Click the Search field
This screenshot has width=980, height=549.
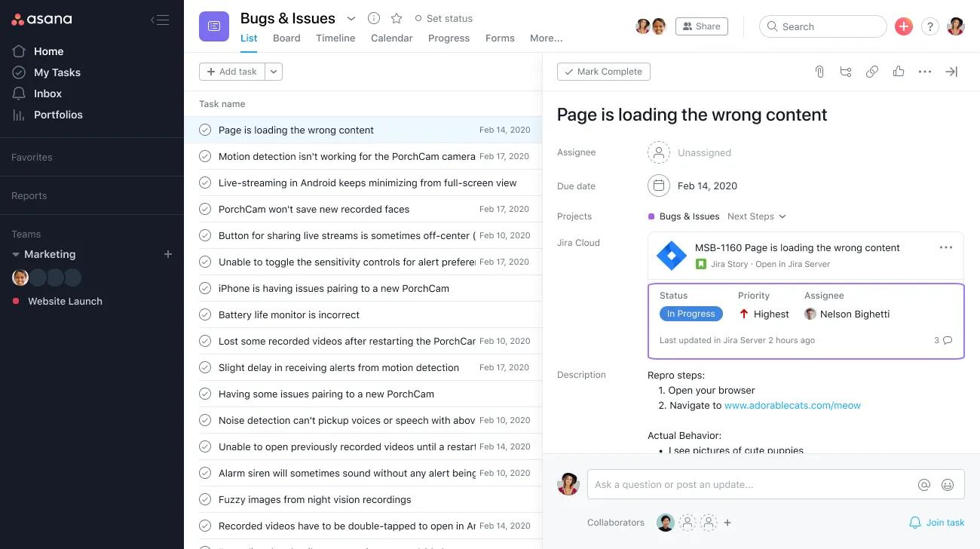tap(822, 26)
